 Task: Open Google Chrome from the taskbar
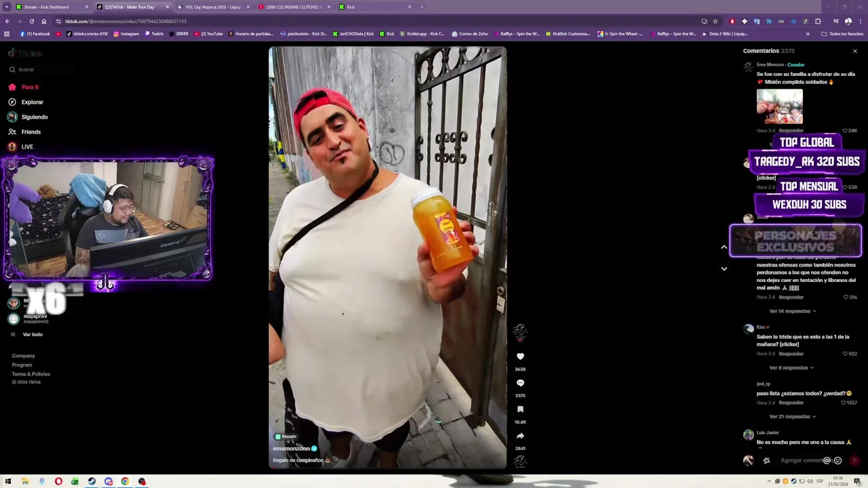pos(125,481)
